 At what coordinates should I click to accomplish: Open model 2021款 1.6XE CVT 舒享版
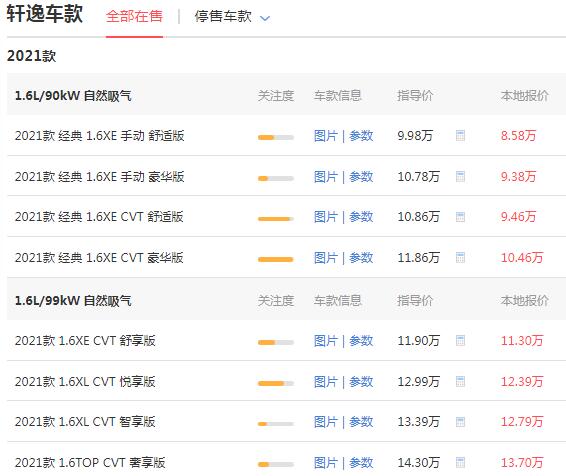[x=85, y=340]
